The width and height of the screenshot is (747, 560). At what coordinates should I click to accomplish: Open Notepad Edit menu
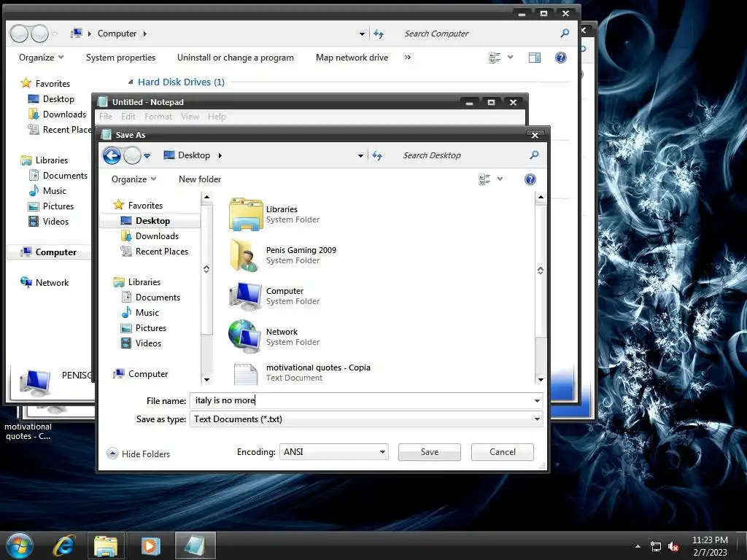click(128, 117)
